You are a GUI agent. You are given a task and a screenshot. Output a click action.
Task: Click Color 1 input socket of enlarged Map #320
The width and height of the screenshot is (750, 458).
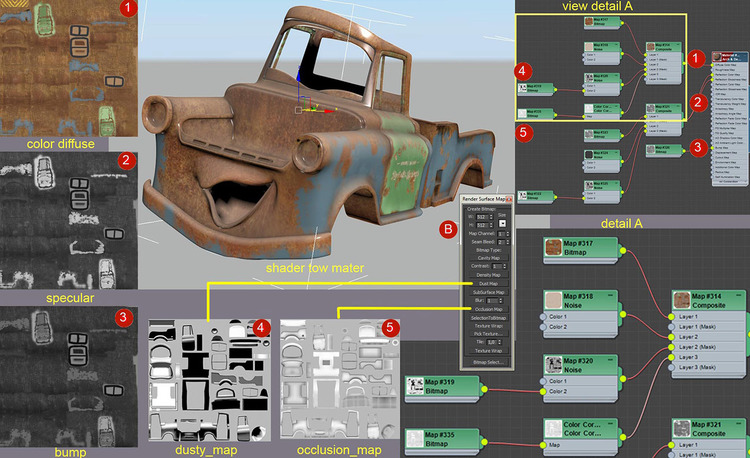[x=543, y=381]
